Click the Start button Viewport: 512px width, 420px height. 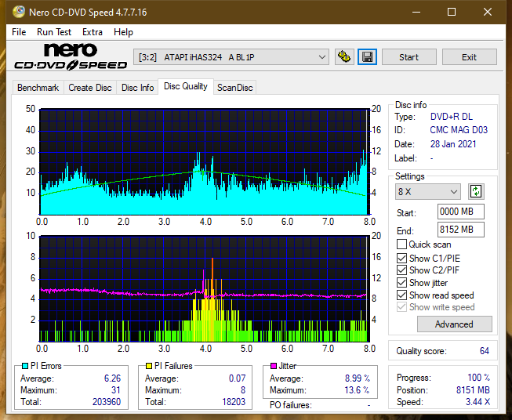coord(409,57)
